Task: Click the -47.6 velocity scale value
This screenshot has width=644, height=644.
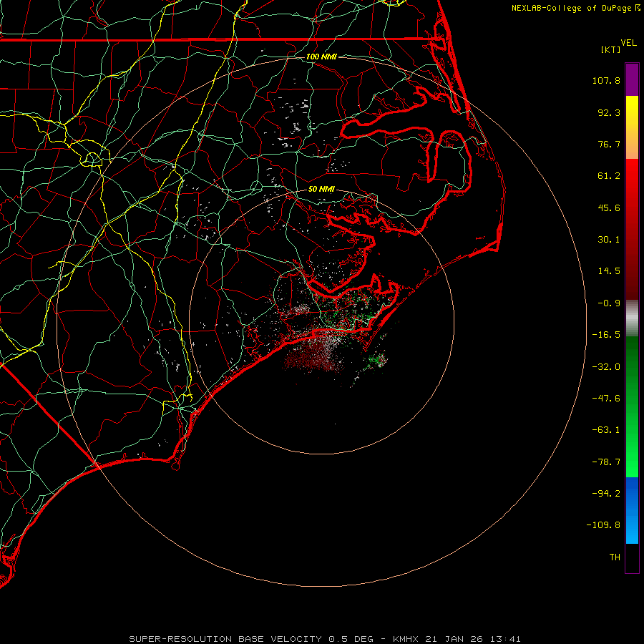Action: point(606,399)
